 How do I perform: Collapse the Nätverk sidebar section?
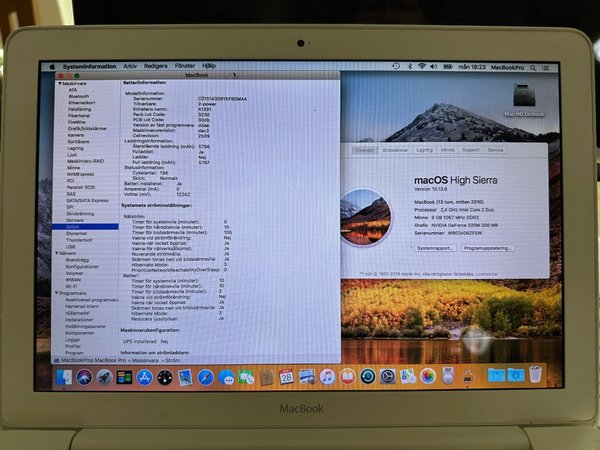(x=55, y=254)
